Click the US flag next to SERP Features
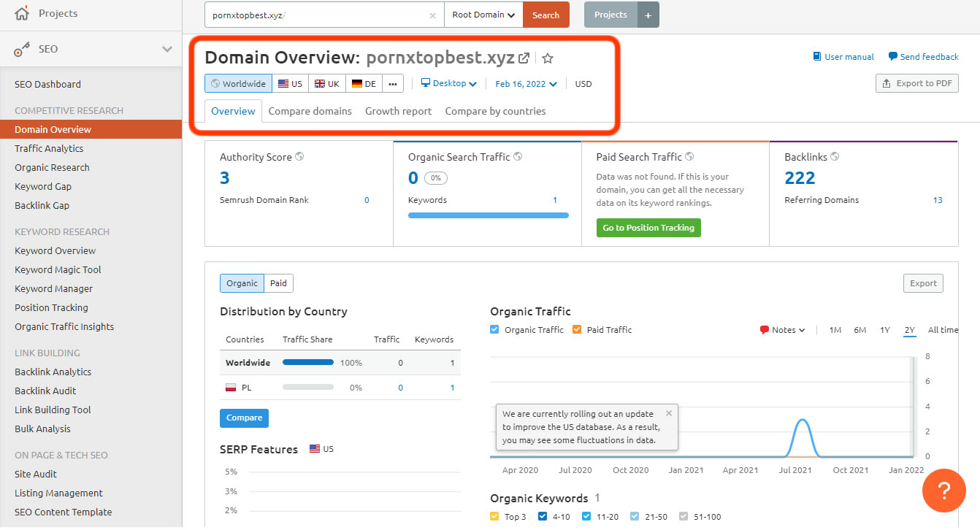The height and width of the screenshot is (530, 980). tap(315, 449)
